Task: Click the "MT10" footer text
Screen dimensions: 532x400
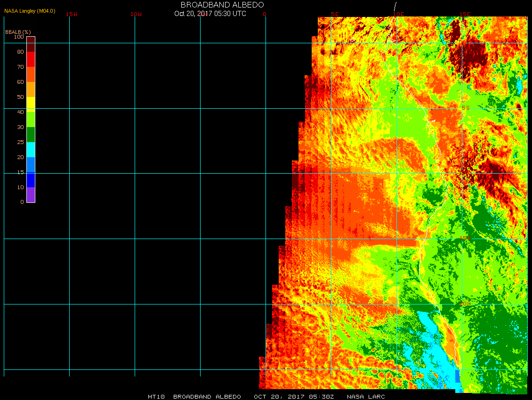Action: point(156,397)
